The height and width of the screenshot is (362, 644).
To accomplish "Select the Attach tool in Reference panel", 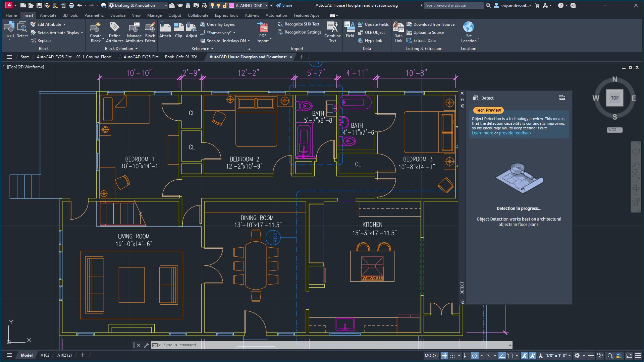I will (165, 30).
